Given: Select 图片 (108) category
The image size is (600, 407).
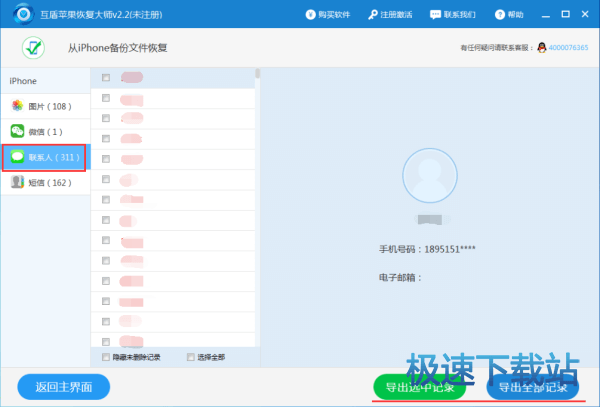Looking at the screenshot, I should click(x=46, y=106).
